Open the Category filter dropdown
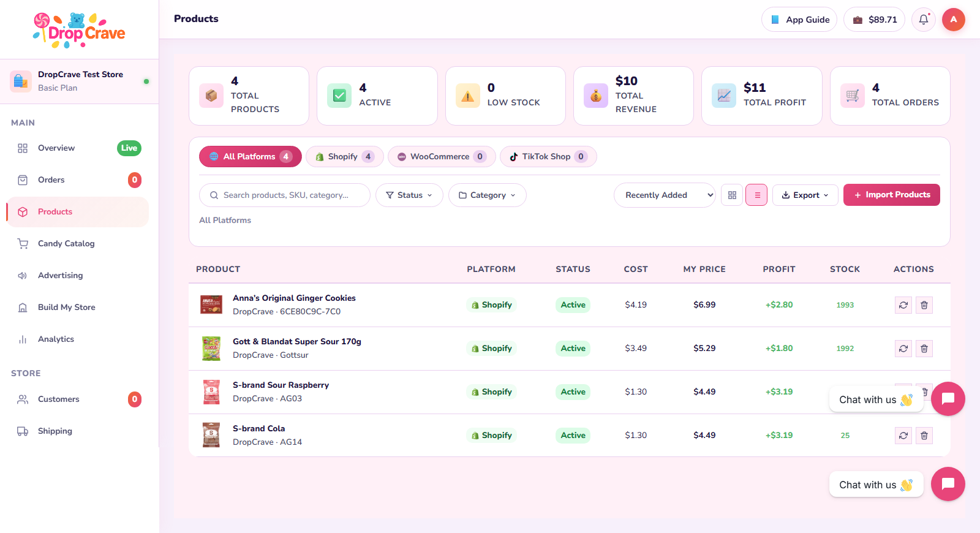This screenshot has width=980, height=533. [x=487, y=195]
